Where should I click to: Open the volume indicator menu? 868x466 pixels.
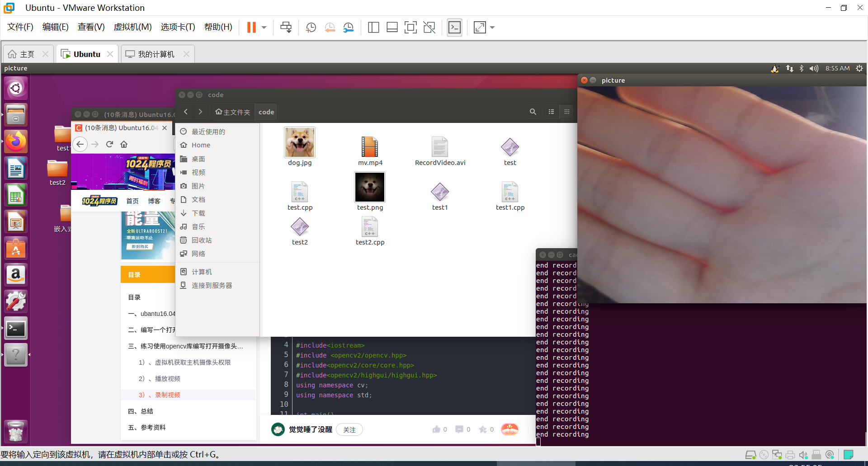click(814, 68)
